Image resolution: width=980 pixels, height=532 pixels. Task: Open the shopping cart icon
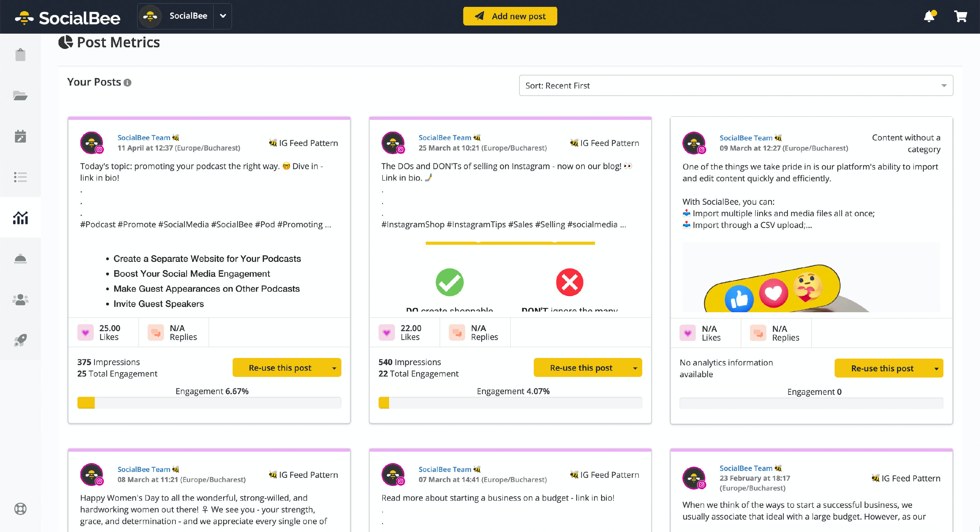coord(961,16)
